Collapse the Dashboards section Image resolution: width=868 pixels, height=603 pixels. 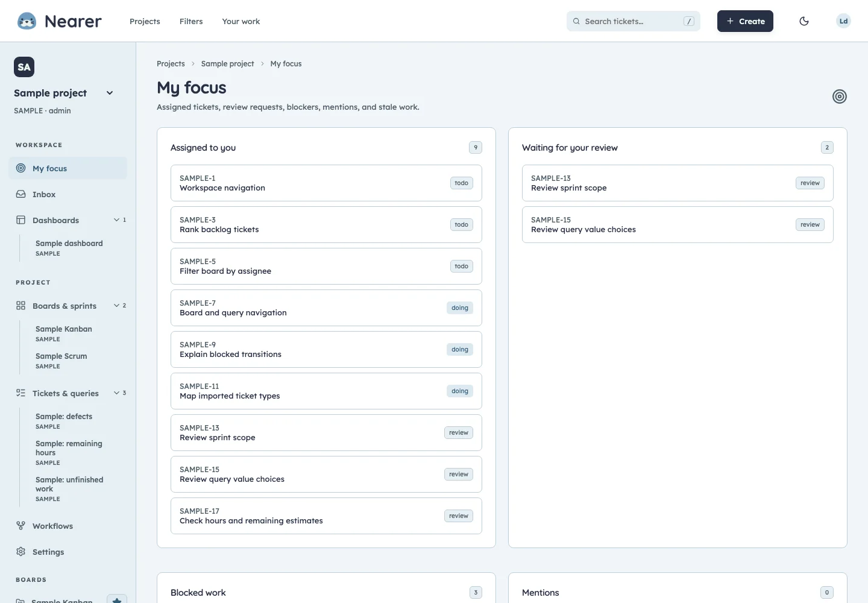(x=120, y=220)
